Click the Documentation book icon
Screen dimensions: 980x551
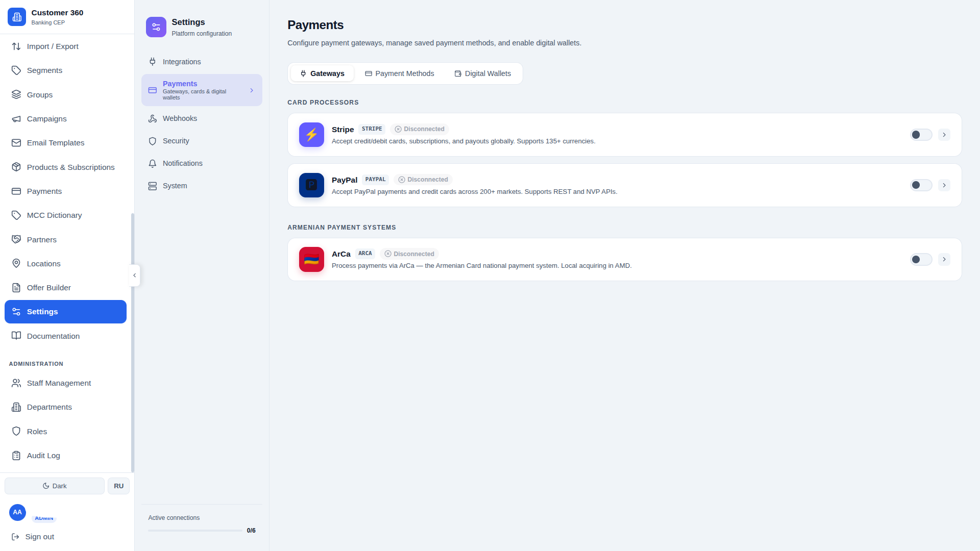coord(16,336)
